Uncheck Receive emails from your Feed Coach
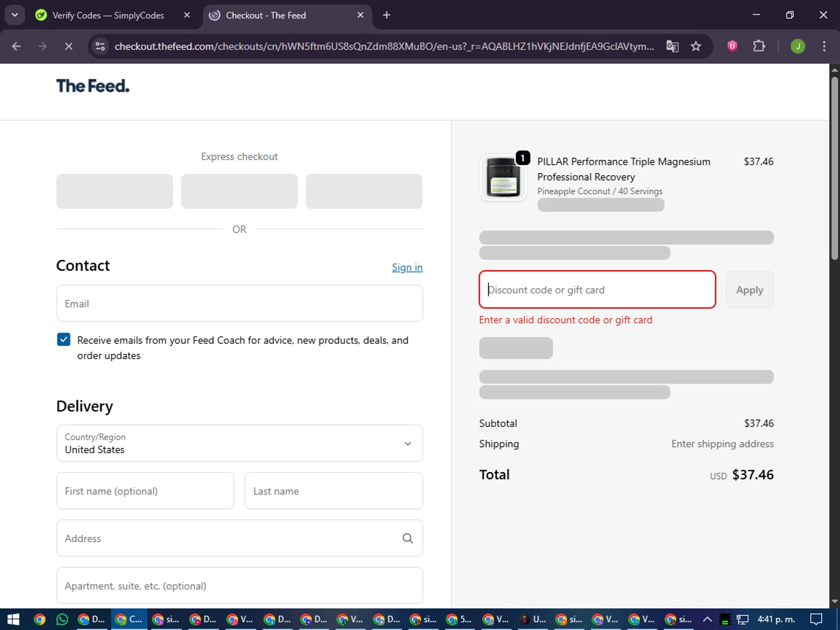The image size is (840, 630). coord(64,339)
